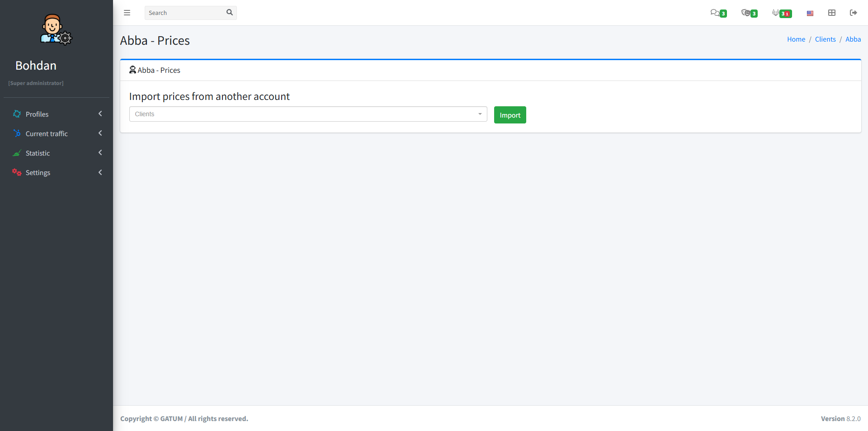The image size is (868, 431).
Task: Click the Bohdan username in sidebar
Action: (36, 66)
